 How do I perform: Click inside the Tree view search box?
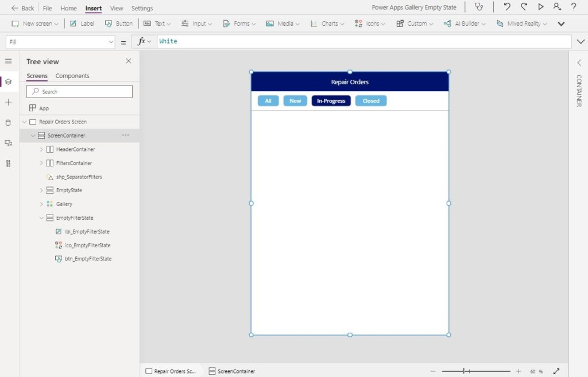click(x=79, y=91)
